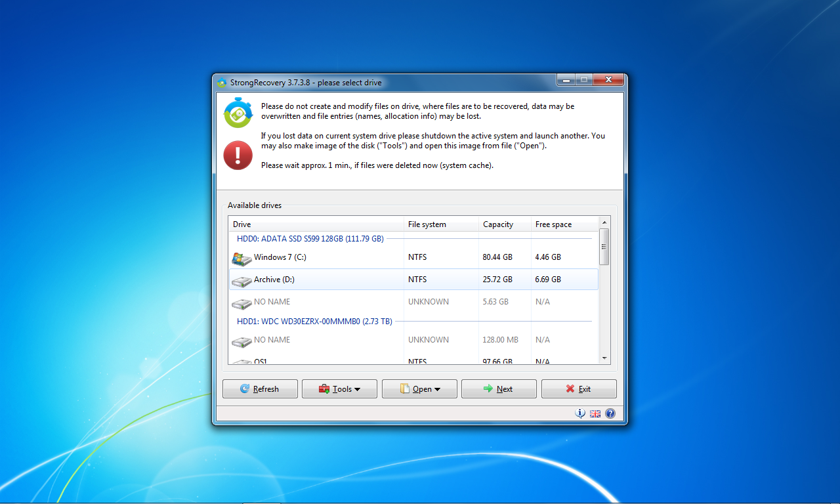The image size is (840, 504).
Task: Click the StrongRecovery title bar app icon
Action: click(222, 83)
